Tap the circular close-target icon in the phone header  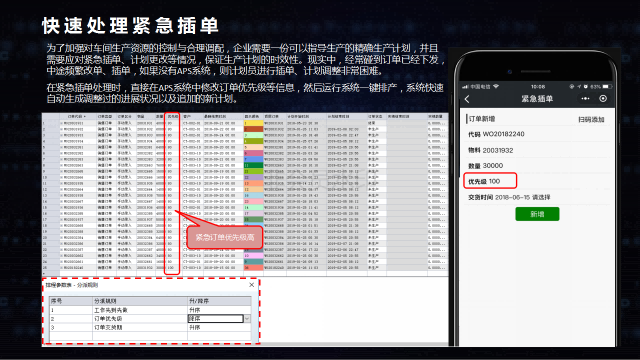pyautogui.click(x=603, y=98)
